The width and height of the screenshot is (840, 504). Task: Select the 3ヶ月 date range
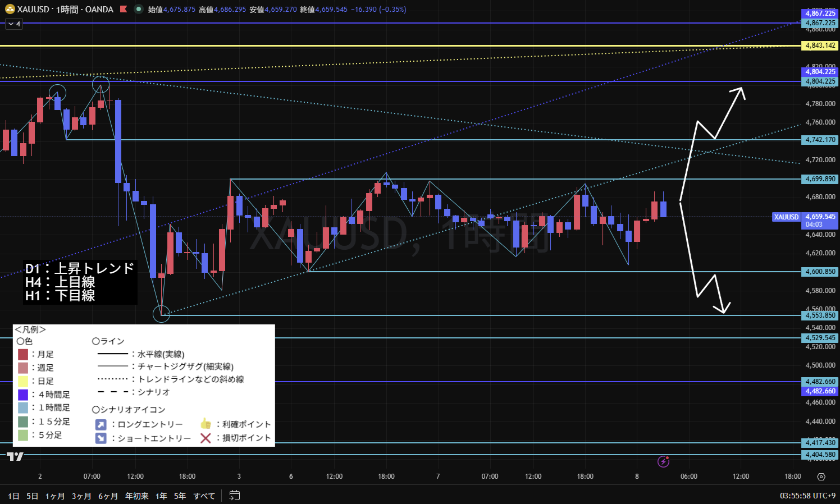click(x=81, y=496)
